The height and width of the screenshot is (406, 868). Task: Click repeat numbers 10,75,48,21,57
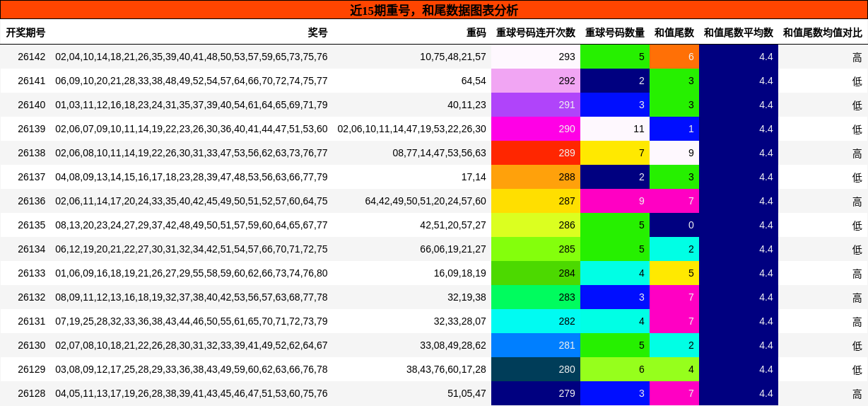click(453, 57)
